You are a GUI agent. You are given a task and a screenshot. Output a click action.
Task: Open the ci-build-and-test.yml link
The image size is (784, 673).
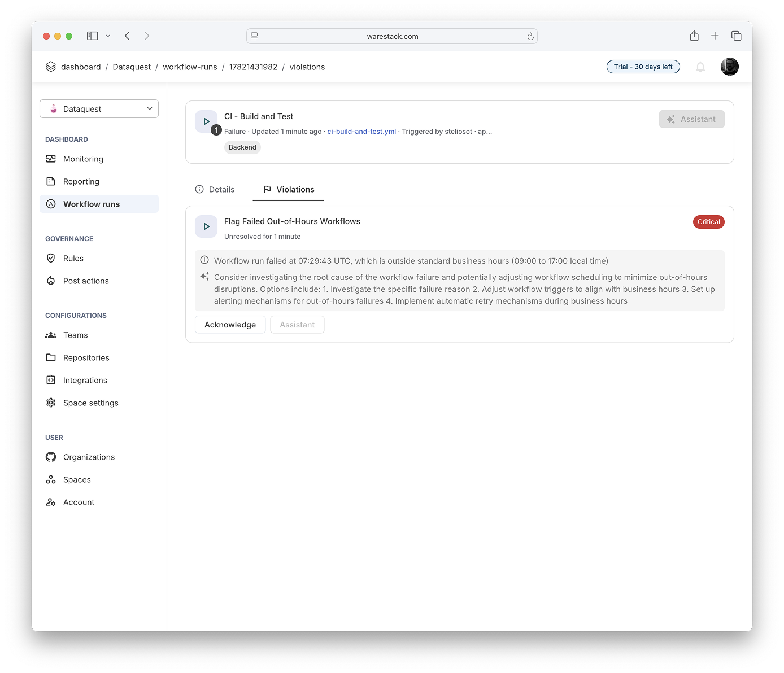pos(361,132)
